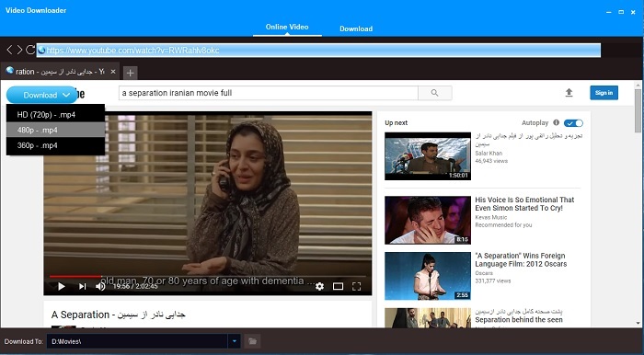Click the video title "A Separation"
644x355 pixels.
(119, 315)
